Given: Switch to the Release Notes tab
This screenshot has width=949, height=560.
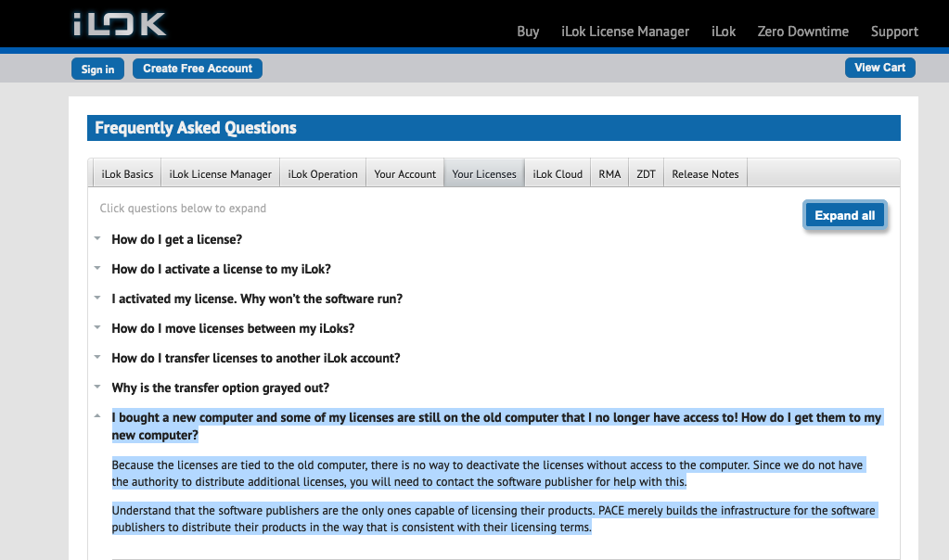Looking at the screenshot, I should (705, 174).
